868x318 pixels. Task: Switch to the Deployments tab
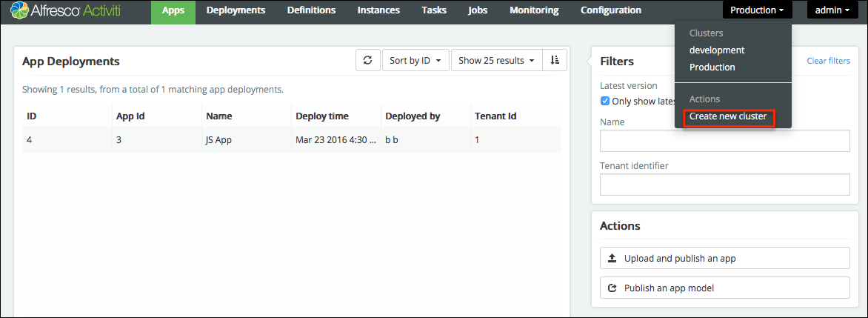pos(236,10)
